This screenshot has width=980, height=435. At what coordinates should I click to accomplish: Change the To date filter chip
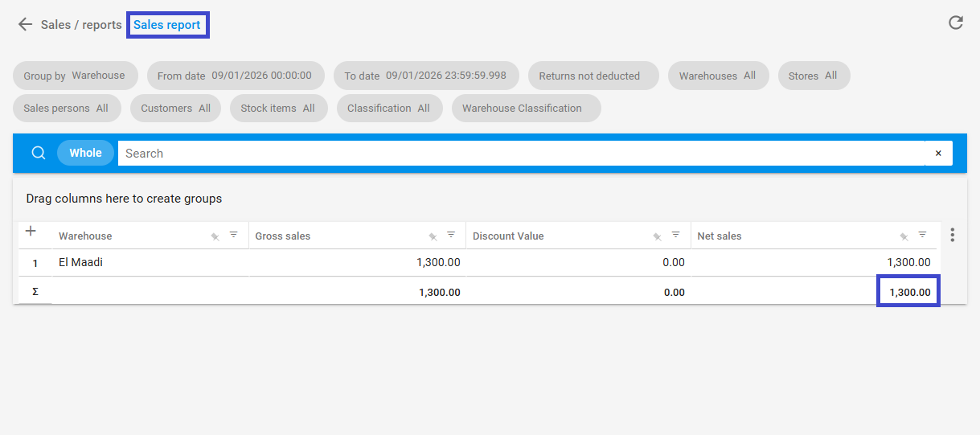426,76
